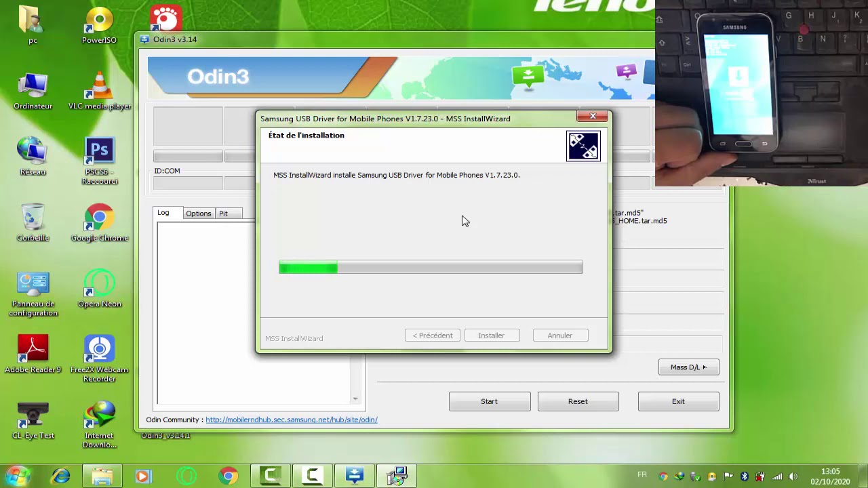Launch VLC media player shortcut
Screen dimensions: 868x488
coord(100,91)
